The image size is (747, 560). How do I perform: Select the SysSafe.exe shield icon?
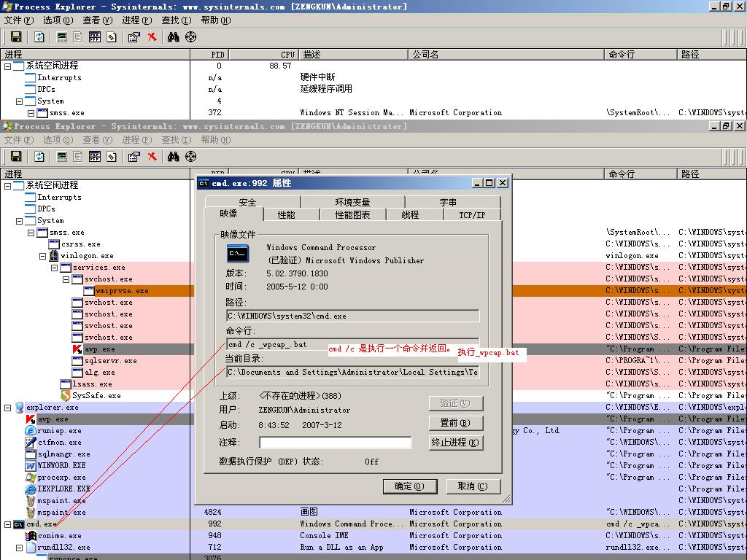pyautogui.click(x=66, y=396)
